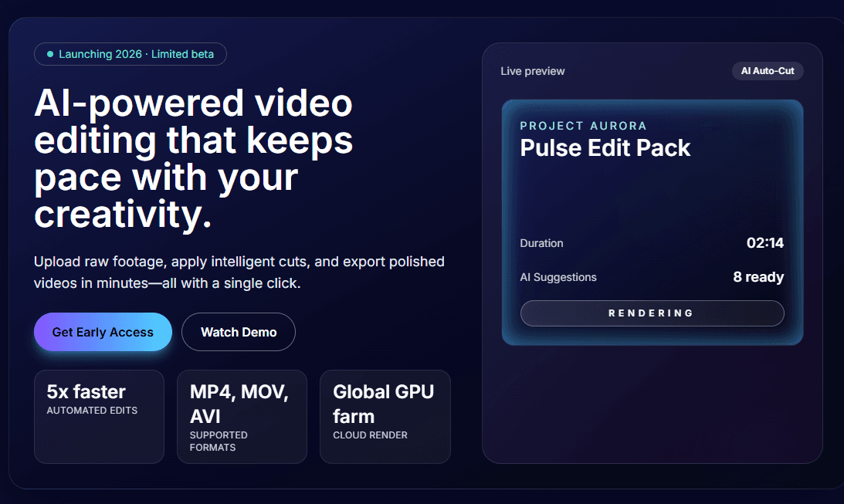Toggle the 8 ready AI suggestions
The image size is (844, 504).
tap(758, 276)
